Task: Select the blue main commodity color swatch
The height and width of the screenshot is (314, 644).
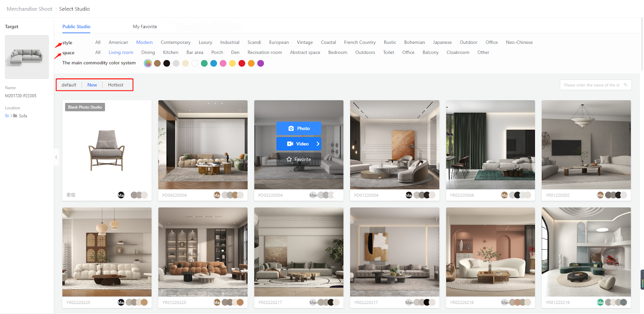Action: (x=214, y=63)
